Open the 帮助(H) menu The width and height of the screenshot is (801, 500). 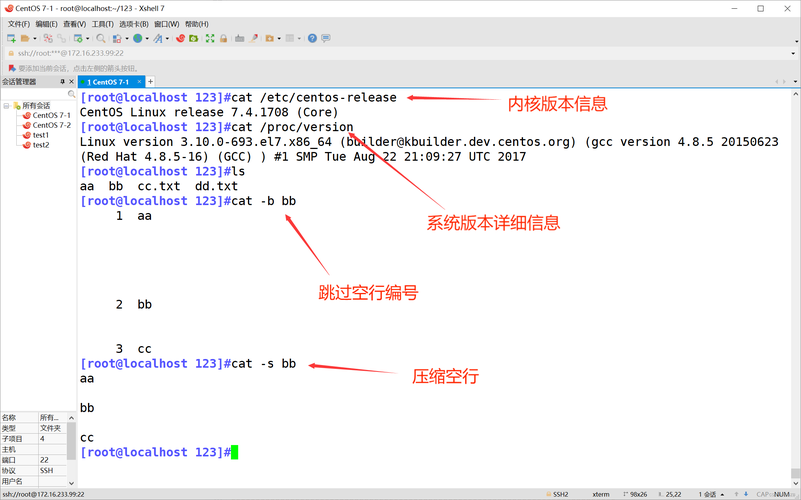pos(197,24)
